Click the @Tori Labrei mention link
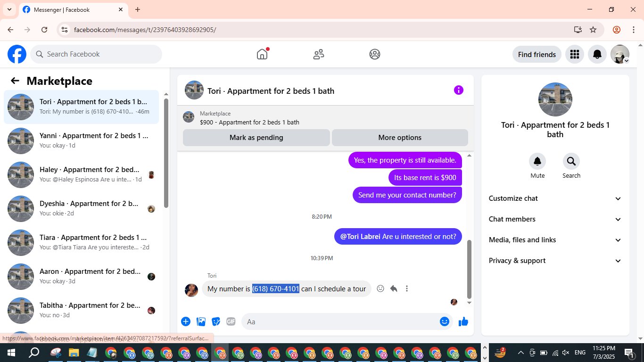 (x=360, y=237)
